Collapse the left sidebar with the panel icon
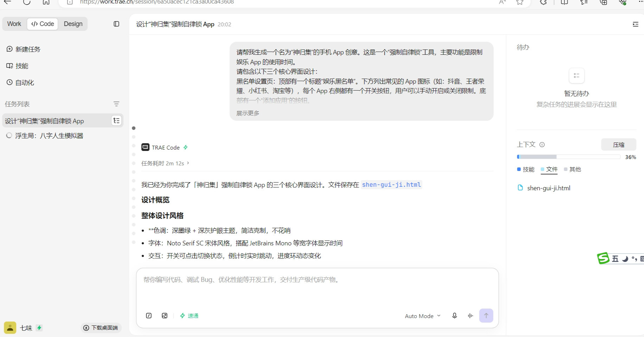644x337 pixels. (x=116, y=24)
